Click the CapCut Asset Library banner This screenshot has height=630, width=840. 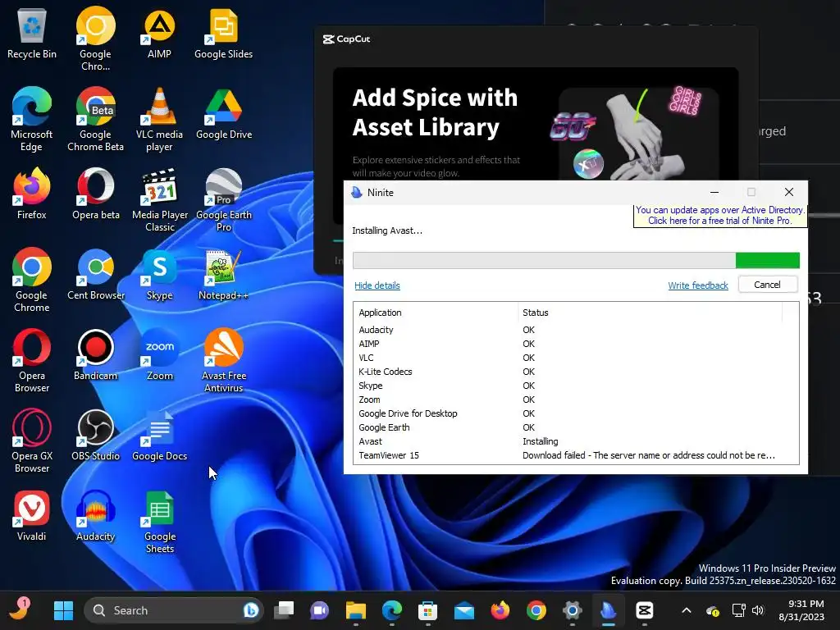click(536, 125)
